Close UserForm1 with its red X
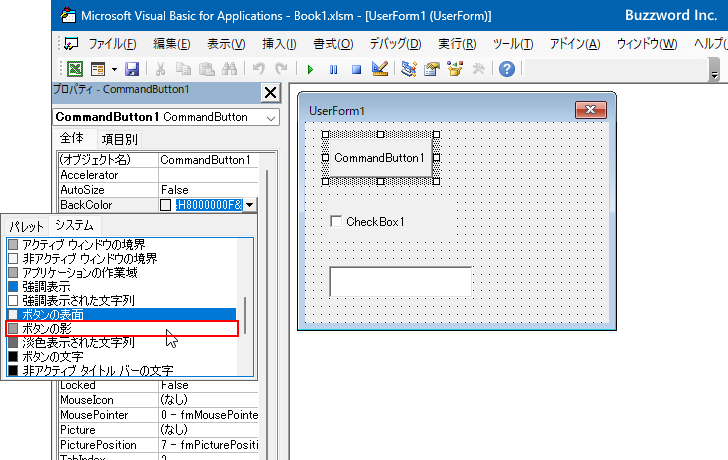The image size is (728, 460). [591, 110]
